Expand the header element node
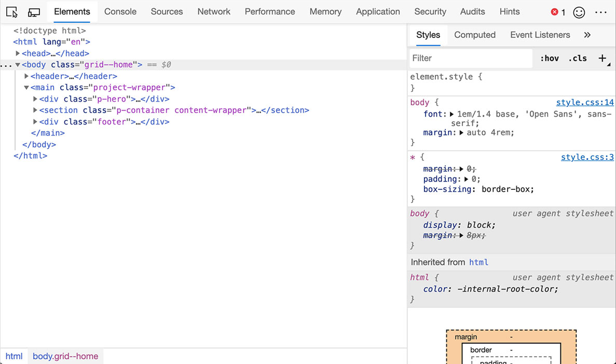 (26, 76)
